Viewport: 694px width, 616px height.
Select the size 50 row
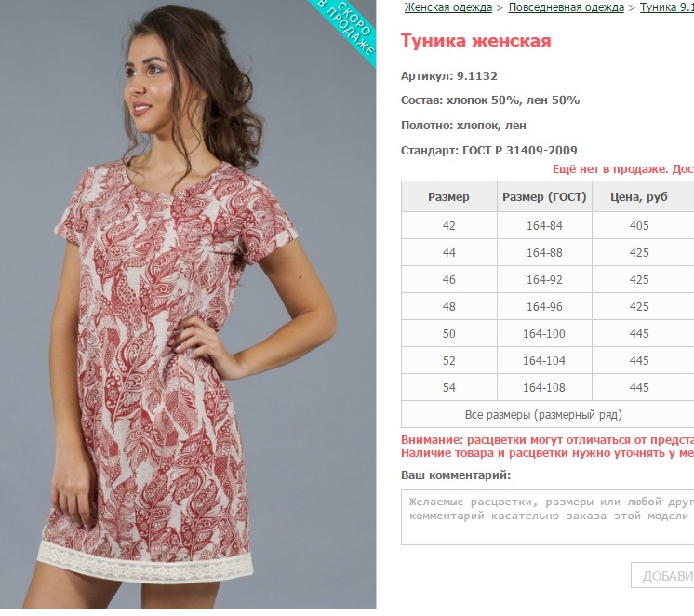[548, 333]
